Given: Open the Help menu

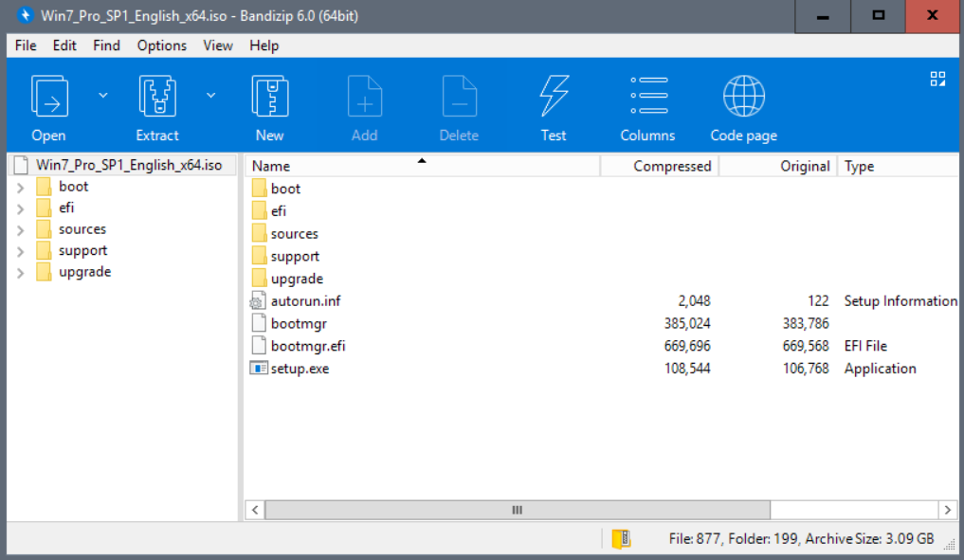Looking at the screenshot, I should 264,45.
